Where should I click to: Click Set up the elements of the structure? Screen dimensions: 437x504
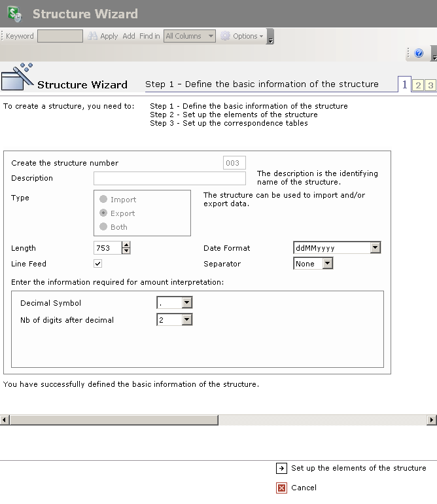pyautogui.click(x=358, y=468)
